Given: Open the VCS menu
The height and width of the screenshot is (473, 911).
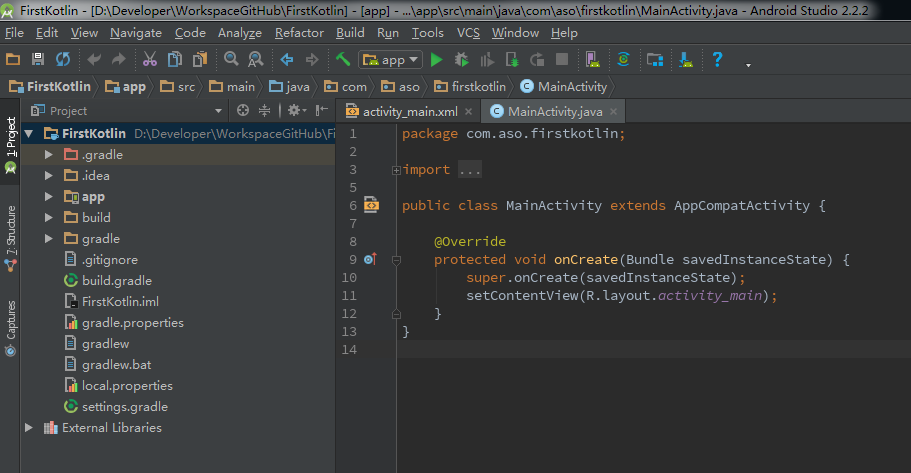Looking at the screenshot, I should click(x=468, y=33).
